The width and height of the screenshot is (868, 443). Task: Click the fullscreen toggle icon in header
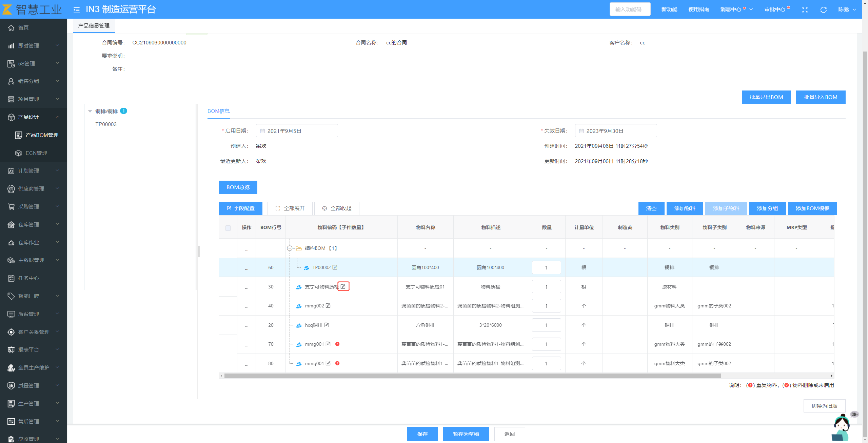pyautogui.click(x=805, y=9)
